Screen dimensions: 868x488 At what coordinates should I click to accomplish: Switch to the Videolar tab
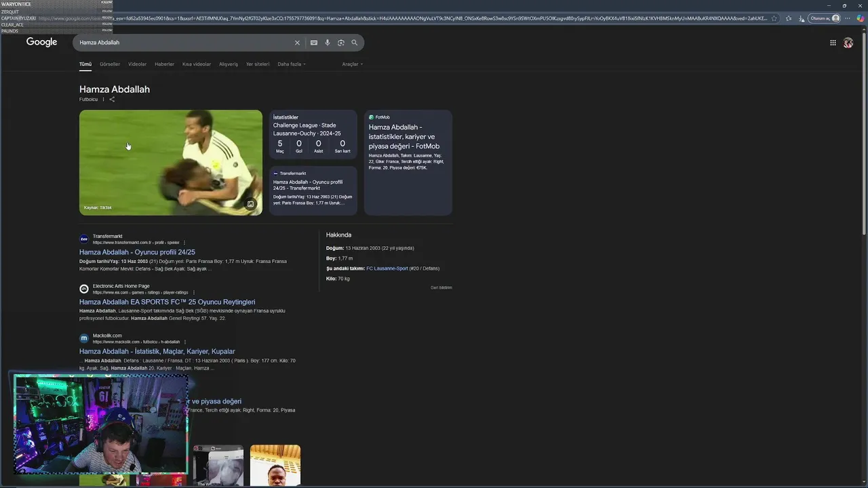138,64
